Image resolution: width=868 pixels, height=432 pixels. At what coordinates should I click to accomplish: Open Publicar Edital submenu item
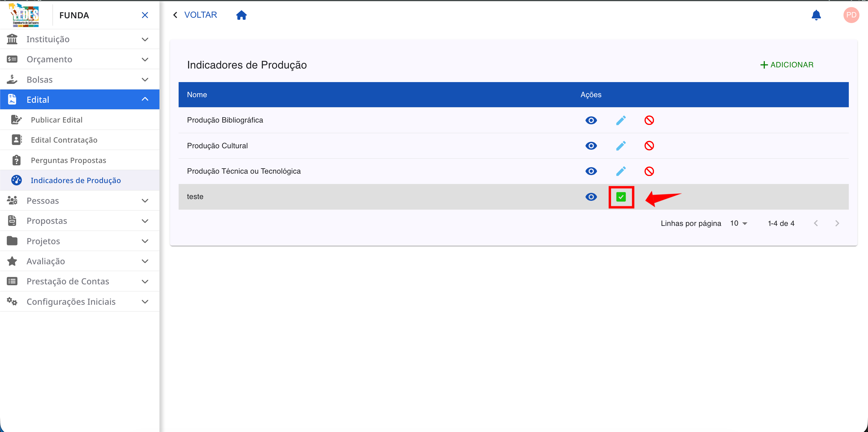(x=79, y=120)
